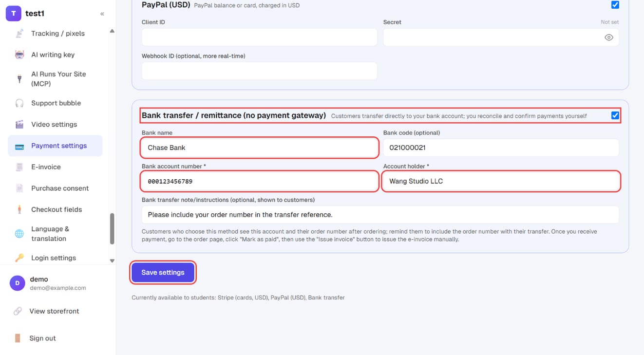Select E-invoice in the sidebar
Viewport: 644px width, 355px height.
coord(55,167)
